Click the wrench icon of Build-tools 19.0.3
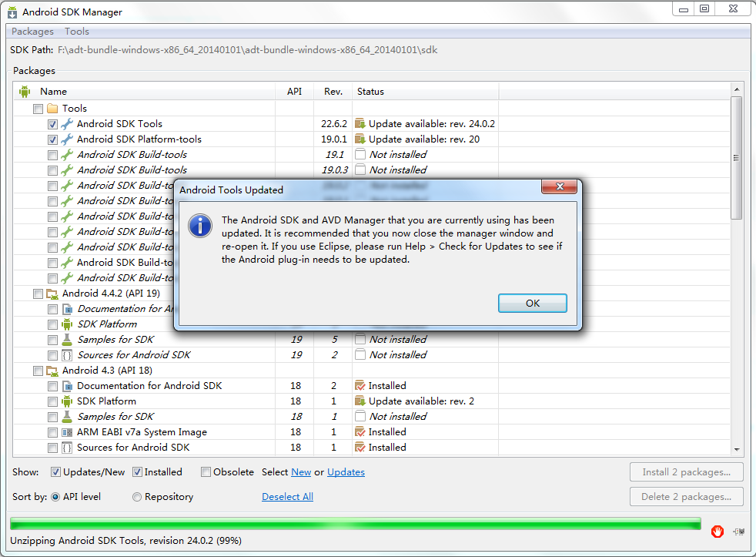The height and width of the screenshot is (557, 756). [67, 170]
